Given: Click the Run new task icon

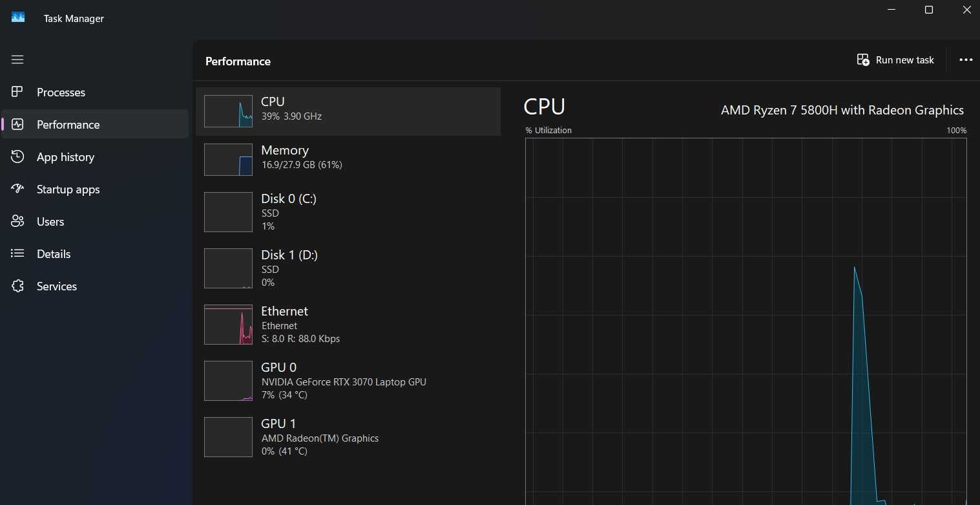Looking at the screenshot, I should [863, 59].
